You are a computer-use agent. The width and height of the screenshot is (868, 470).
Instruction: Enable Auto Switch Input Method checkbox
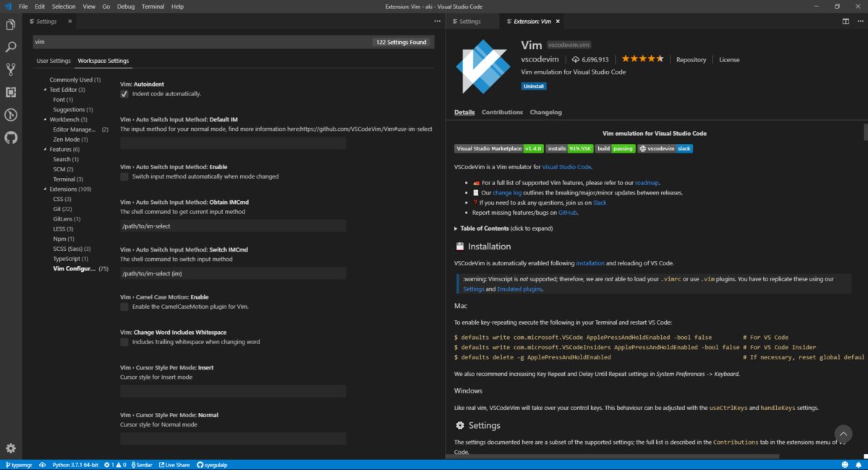(x=124, y=176)
